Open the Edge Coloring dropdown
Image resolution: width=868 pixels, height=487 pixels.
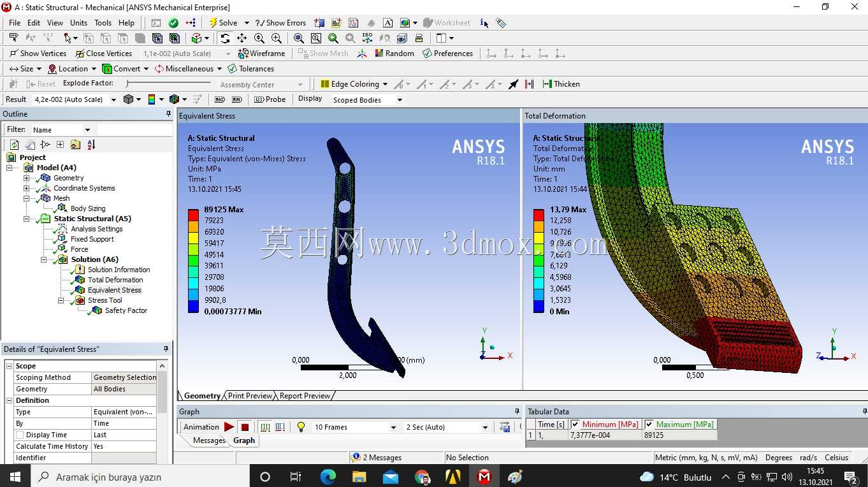coord(354,84)
